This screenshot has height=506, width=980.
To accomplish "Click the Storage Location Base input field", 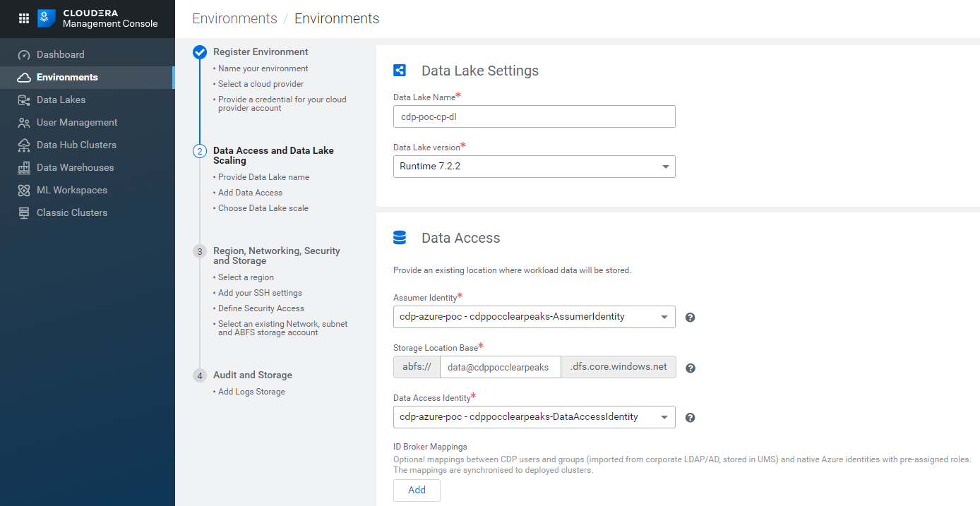I will (500, 367).
